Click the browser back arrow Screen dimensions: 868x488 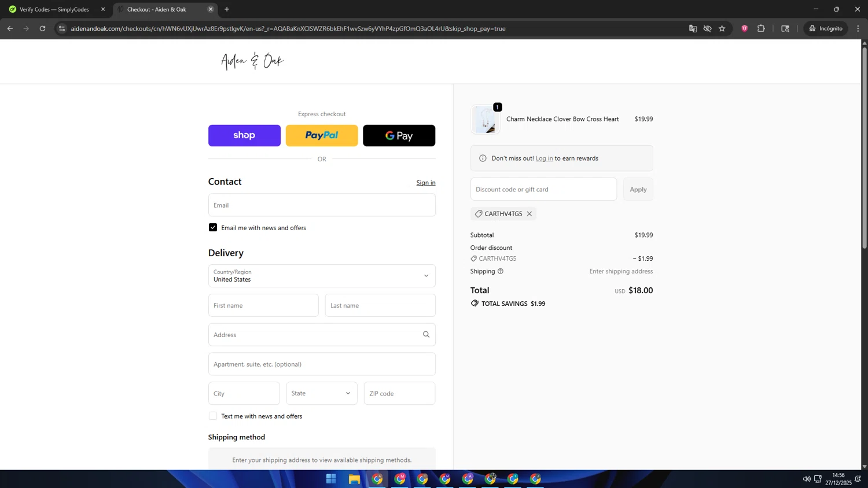coord(10,28)
